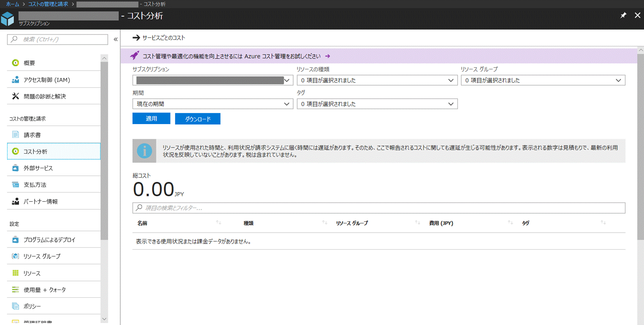This screenshot has width=644, height=325.
Task: Pin the blade with the pin icon
Action: click(x=623, y=15)
